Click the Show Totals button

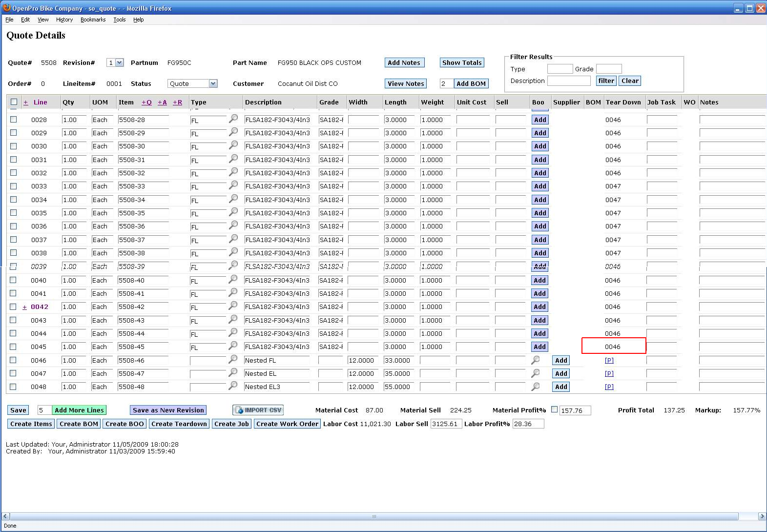(x=462, y=62)
